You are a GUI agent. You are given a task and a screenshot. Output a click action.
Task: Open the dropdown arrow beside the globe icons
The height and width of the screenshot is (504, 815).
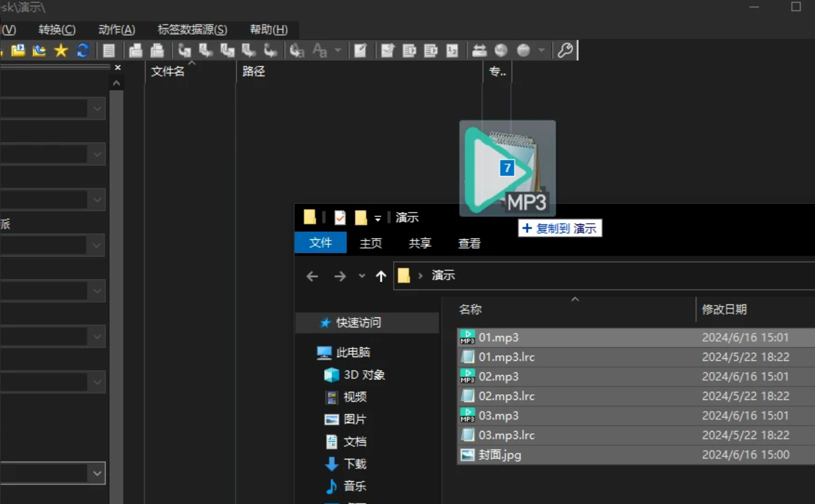pyautogui.click(x=541, y=51)
